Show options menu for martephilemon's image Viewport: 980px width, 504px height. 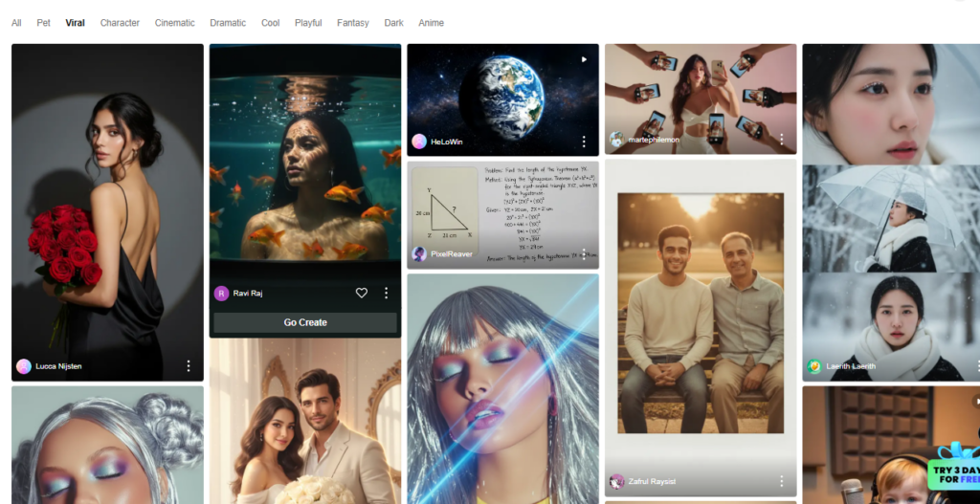click(782, 140)
